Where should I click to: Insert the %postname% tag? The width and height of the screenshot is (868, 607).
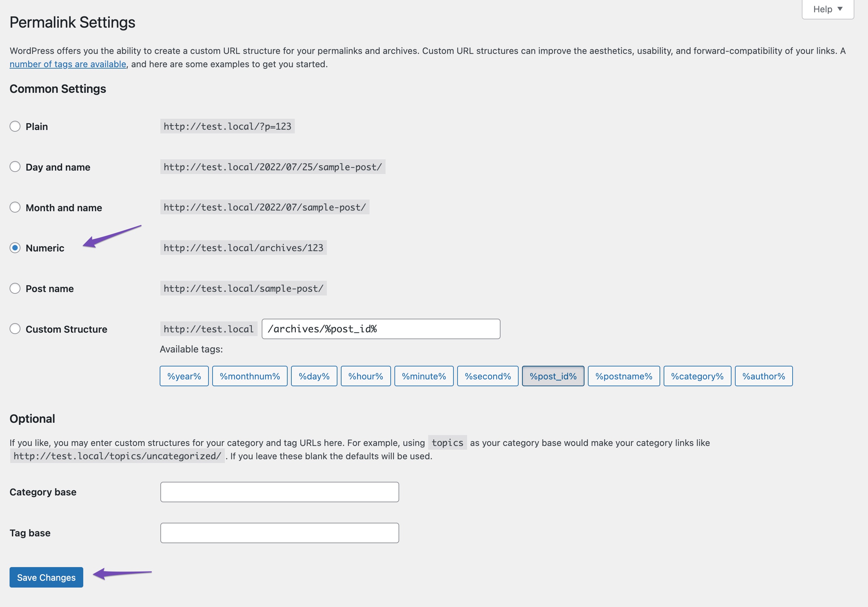623,376
